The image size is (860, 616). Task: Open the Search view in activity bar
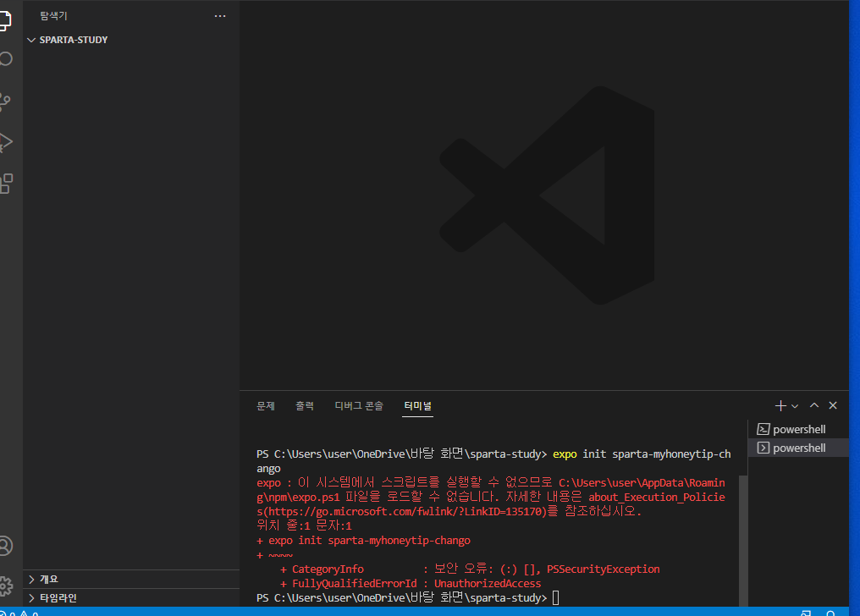click(x=5, y=59)
